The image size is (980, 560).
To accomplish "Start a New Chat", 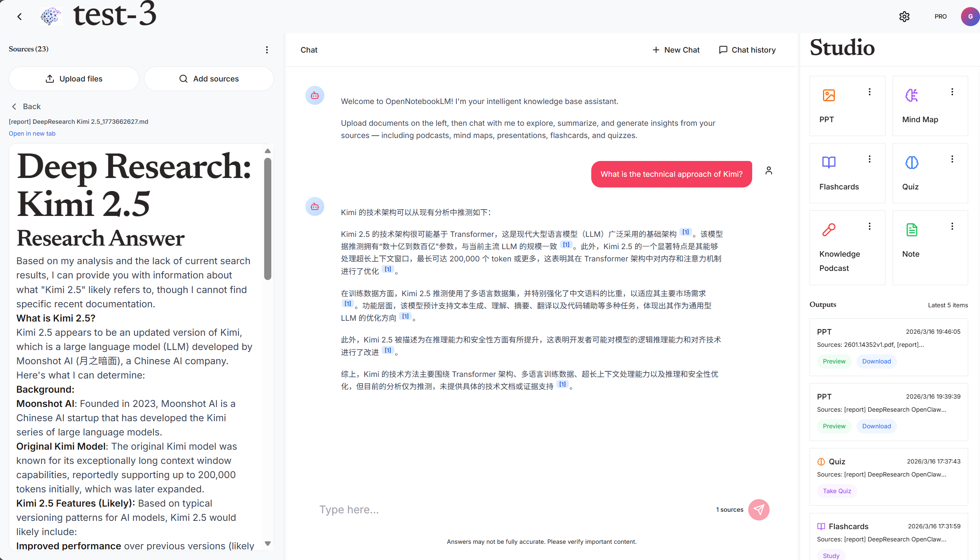I will click(x=676, y=50).
